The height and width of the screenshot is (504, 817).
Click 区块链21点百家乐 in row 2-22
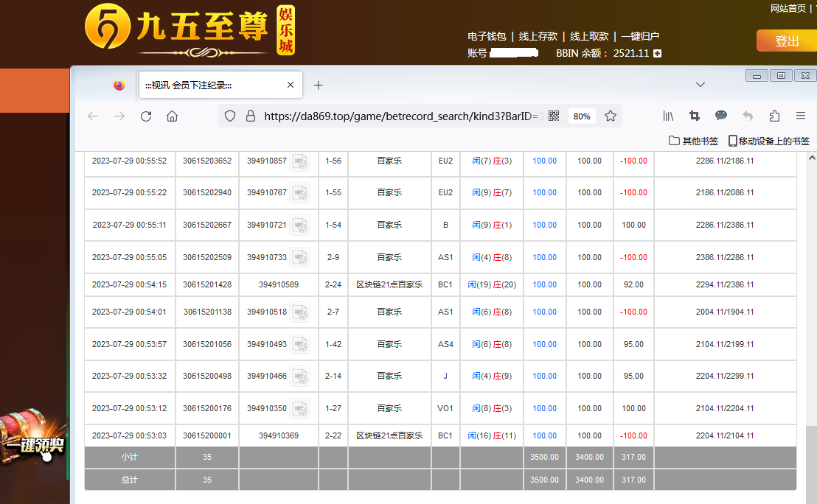click(x=389, y=435)
